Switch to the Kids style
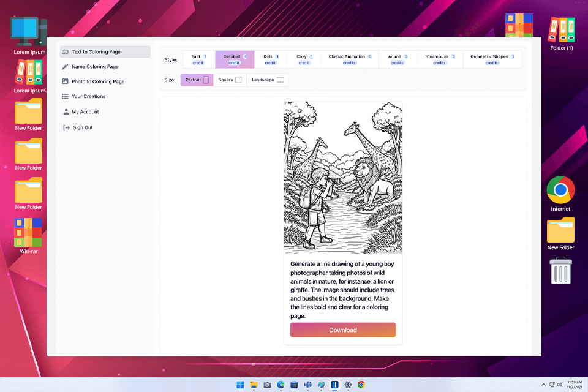 coord(271,59)
